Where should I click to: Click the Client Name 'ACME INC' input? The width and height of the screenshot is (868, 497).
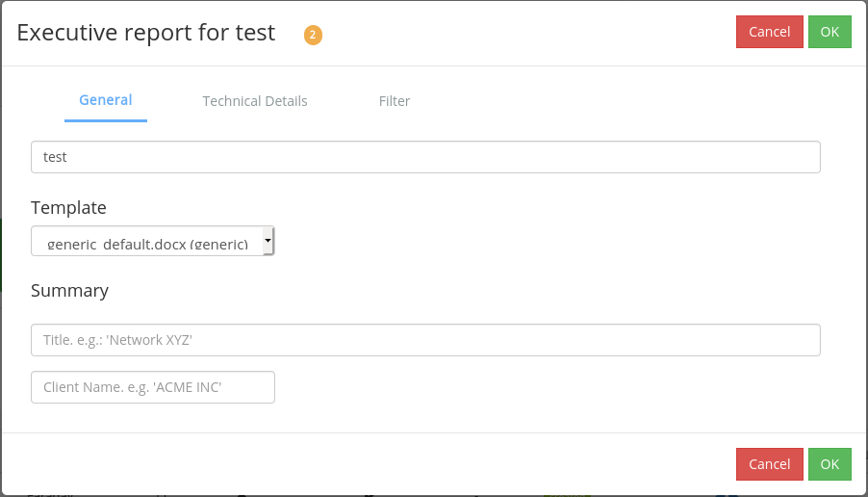[153, 387]
